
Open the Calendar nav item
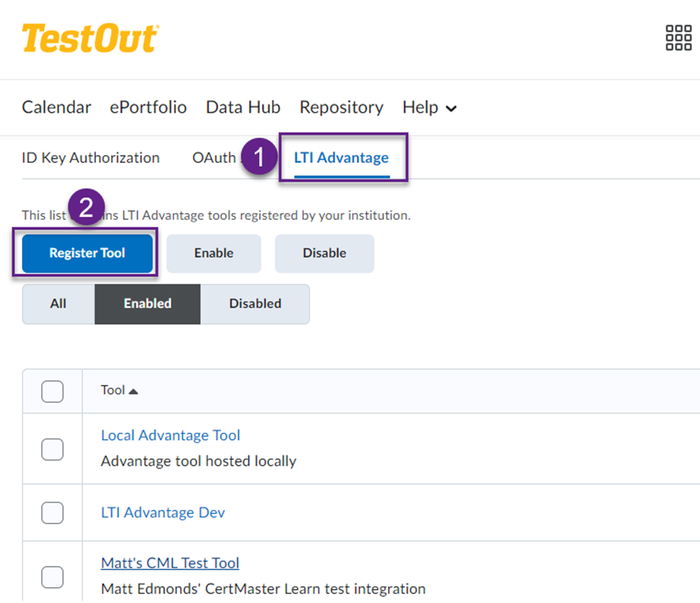tap(57, 108)
